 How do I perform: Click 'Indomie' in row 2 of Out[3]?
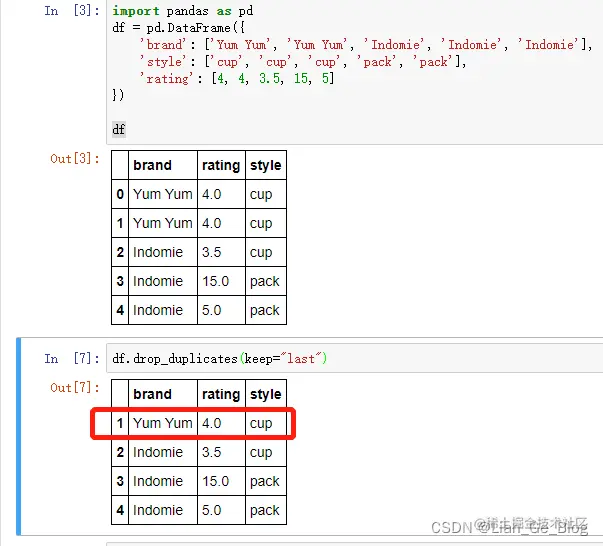click(x=158, y=252)
